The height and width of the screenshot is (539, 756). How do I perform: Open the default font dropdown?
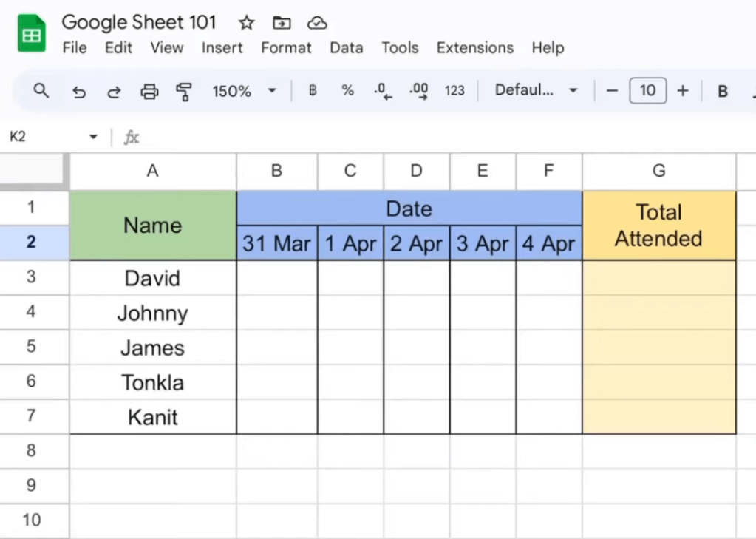(536, 91)
